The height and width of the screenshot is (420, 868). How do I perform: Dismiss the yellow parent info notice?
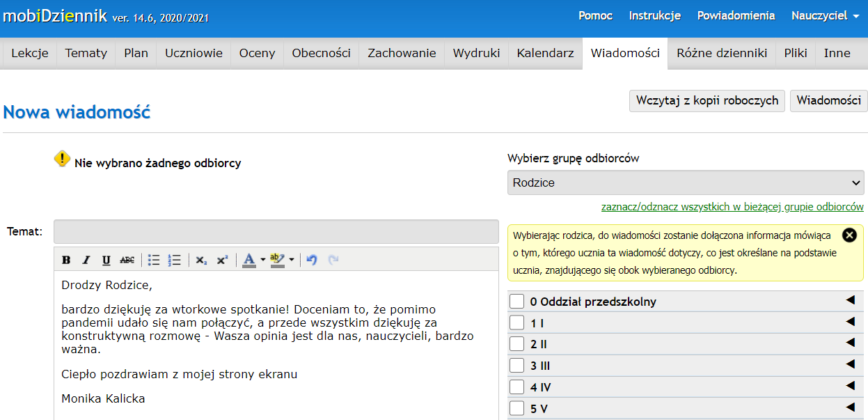tap(849, 235)
